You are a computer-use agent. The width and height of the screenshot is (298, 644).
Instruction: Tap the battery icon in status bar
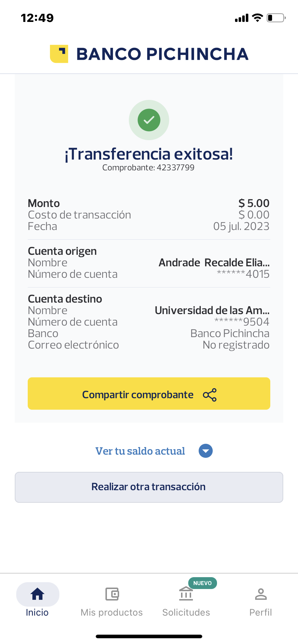pyautogui.click(x=276, y=18)
